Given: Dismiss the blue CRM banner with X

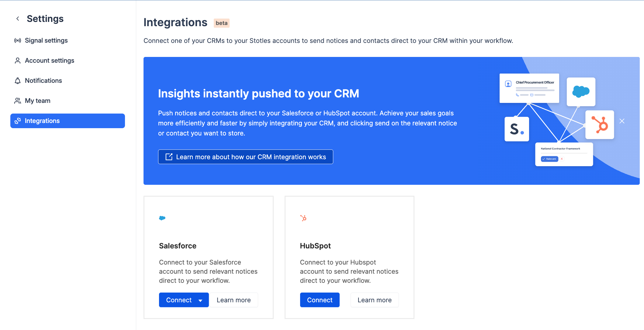Looking at the screenshot, I should tap(622, 121).
